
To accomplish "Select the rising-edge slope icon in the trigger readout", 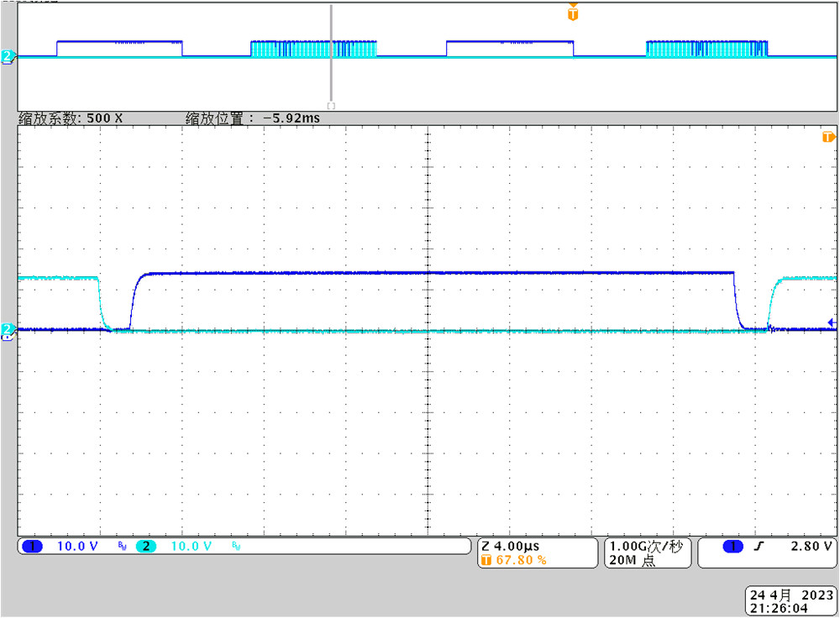I will pyautogui.click(x=760, y=546).
